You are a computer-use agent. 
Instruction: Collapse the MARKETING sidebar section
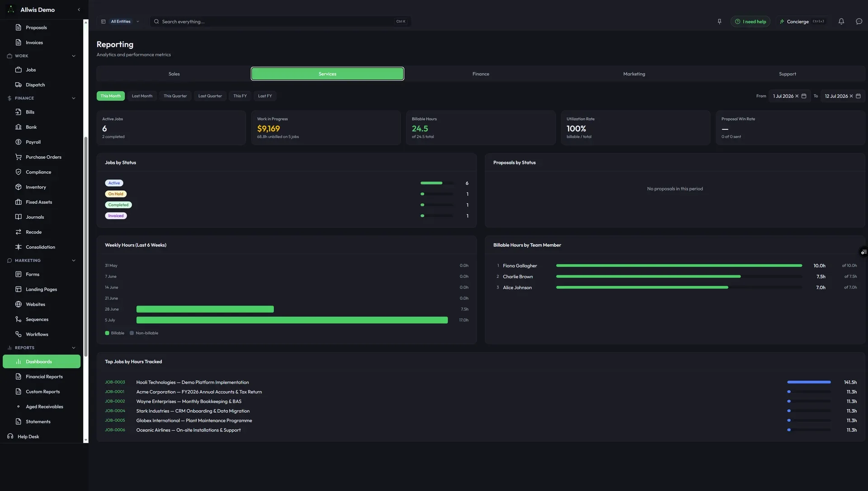74,261
